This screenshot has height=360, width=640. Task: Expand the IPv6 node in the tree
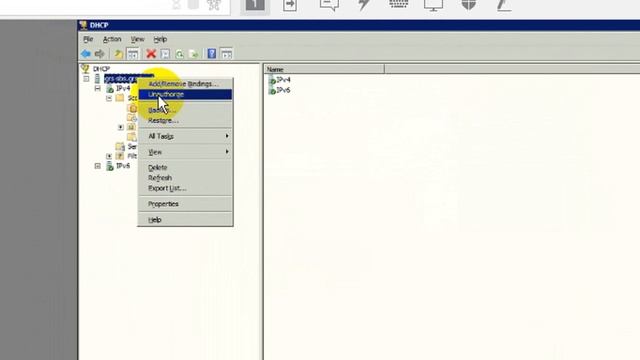coord(98,166)
